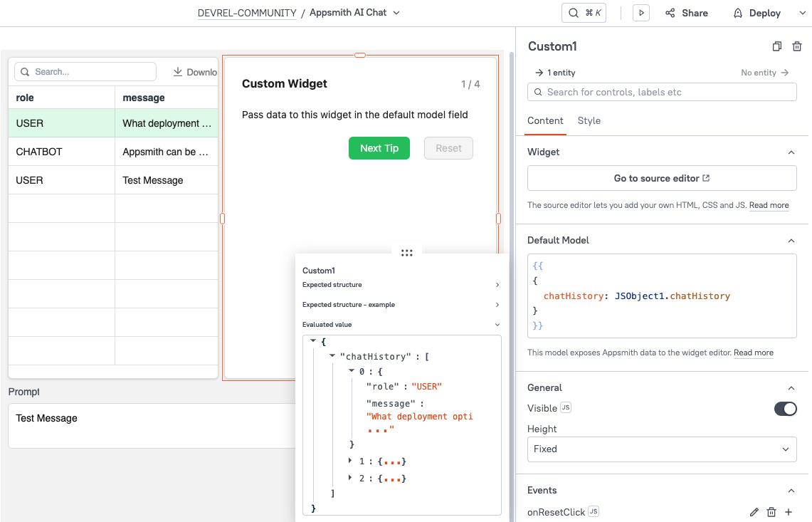Image resolution: width=812 pixels, height=522 pixels.
Task: Open the Content tab
Action: (545, 121)
